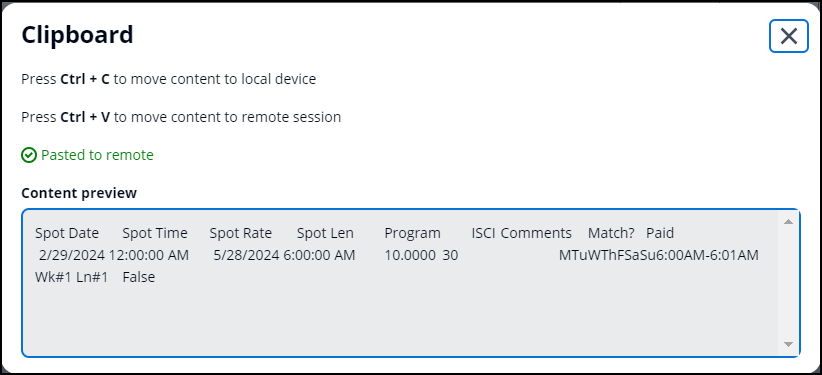Click the scroll down arrow in Content preview

click(x=787, y=344)
